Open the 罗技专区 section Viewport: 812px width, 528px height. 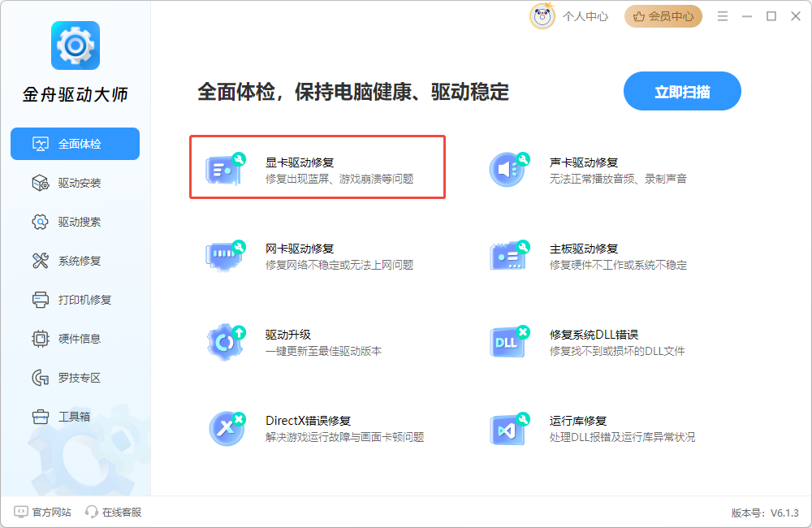75,378
